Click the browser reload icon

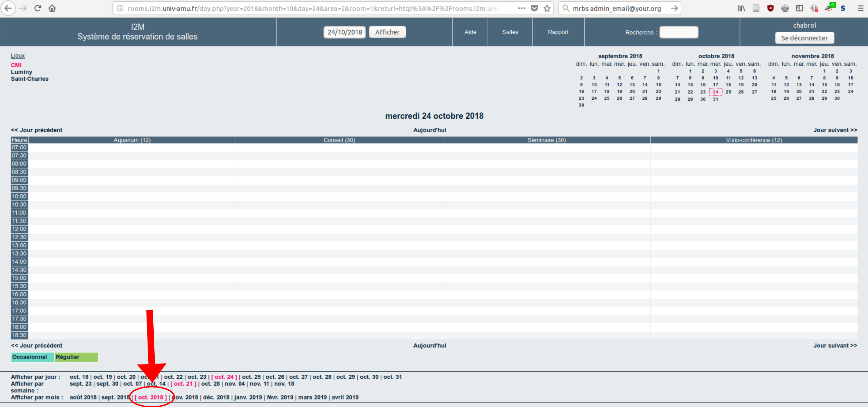(x=37, y=8)
